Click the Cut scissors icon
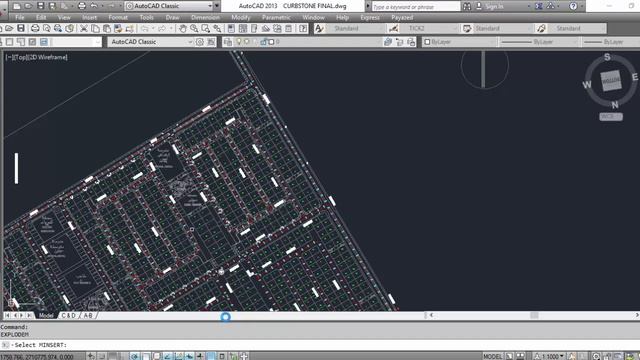 point(84,28)
